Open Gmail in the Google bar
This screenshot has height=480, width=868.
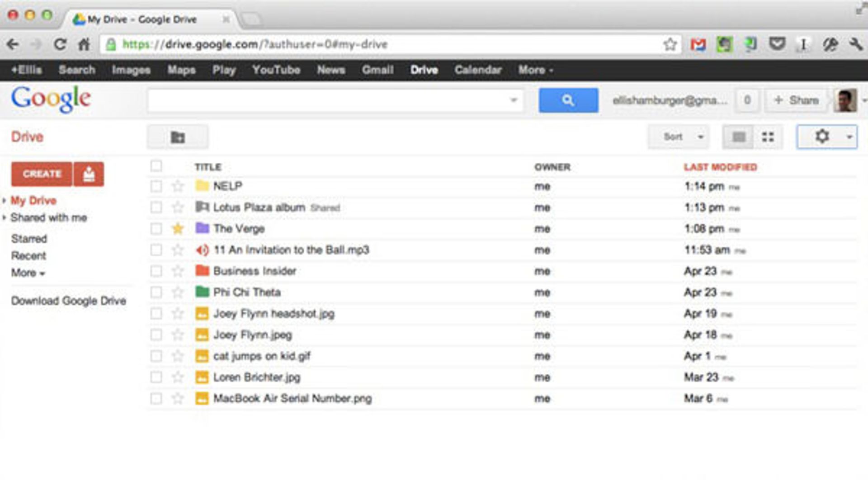click(377, 70)
